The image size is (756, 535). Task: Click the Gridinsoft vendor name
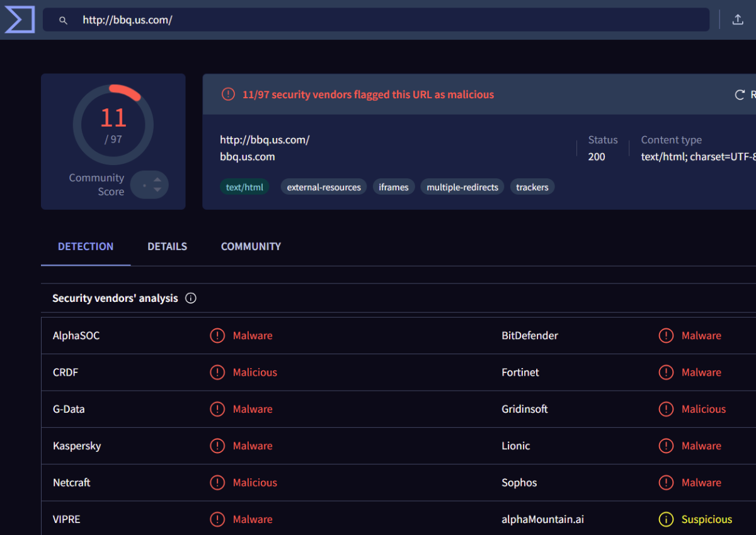coord(525,409)
